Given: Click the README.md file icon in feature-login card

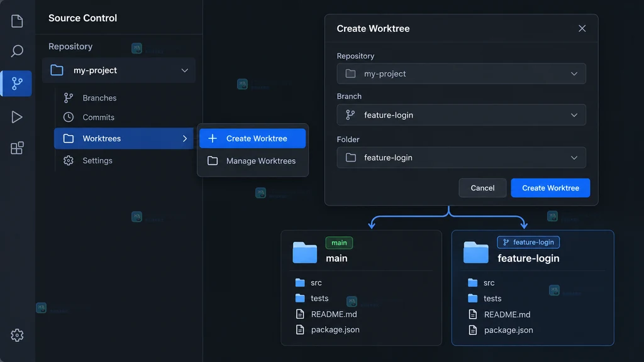Looking at the screenshot, I should point(473,314).
